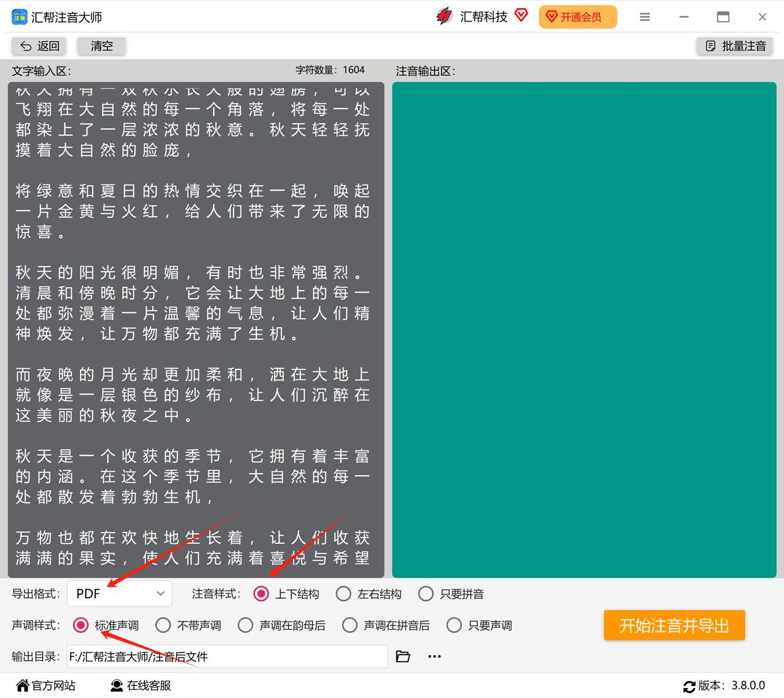
Task: Open the hamburger menu icon in title bar
Action: click(x=644, y=17)
